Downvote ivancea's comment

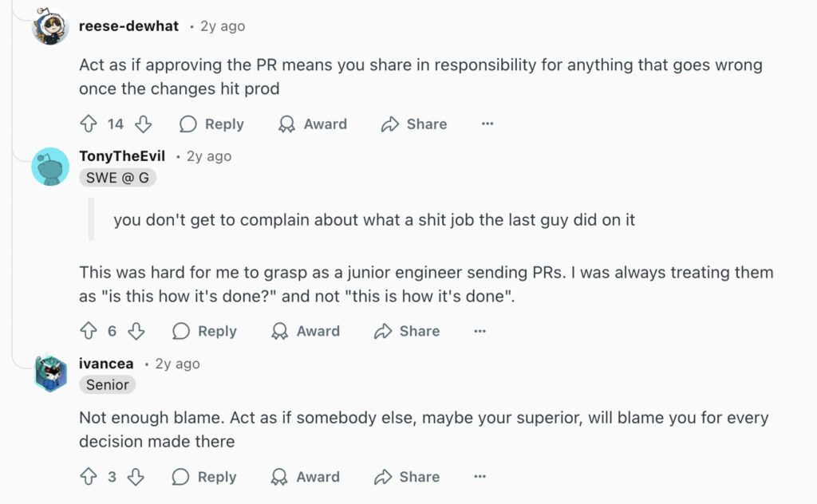click(136, 477)
